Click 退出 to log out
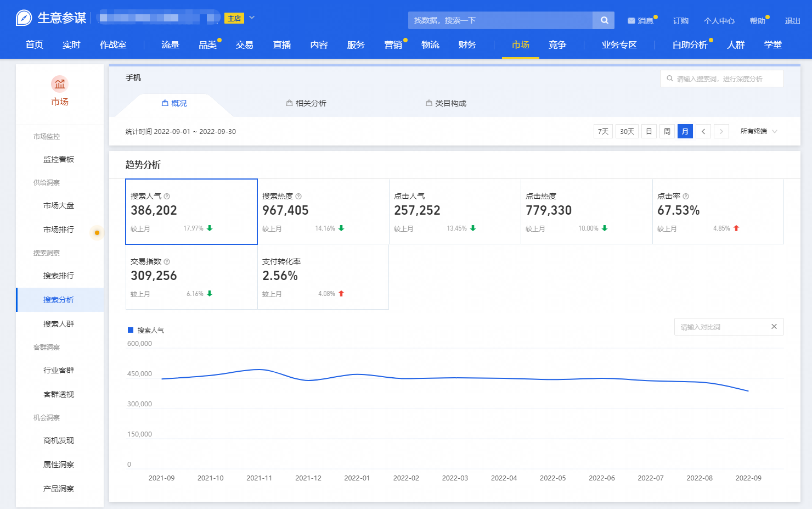 [x=793, y=21]
